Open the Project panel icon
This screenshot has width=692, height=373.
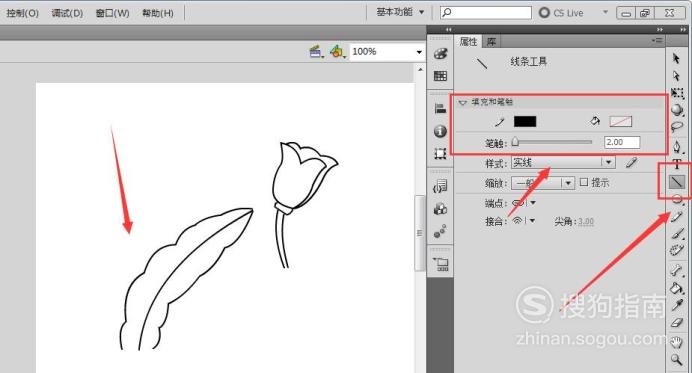click(441, 264)
